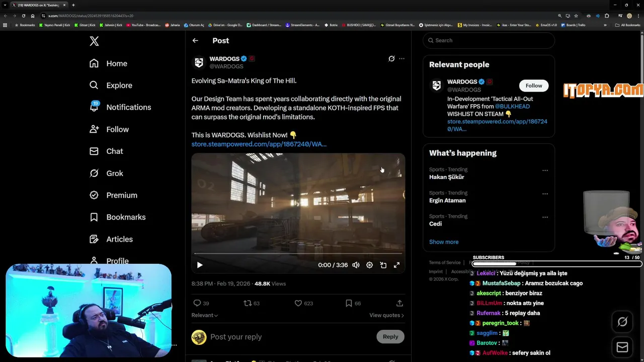Screen dimensions: 644x362
Task: Open Bookmarks in the sidebar
Action: coord(117,217)
